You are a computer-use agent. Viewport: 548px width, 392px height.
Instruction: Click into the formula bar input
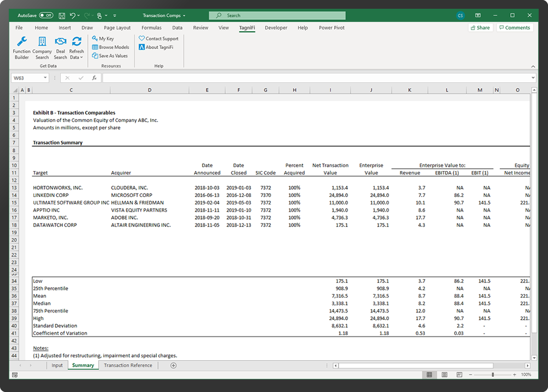coord(316,78)
